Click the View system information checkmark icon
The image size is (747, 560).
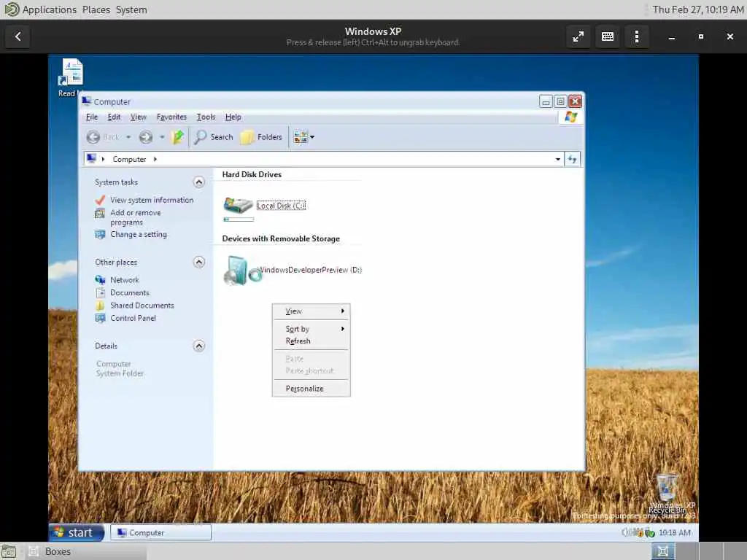[x=100, y=200]
